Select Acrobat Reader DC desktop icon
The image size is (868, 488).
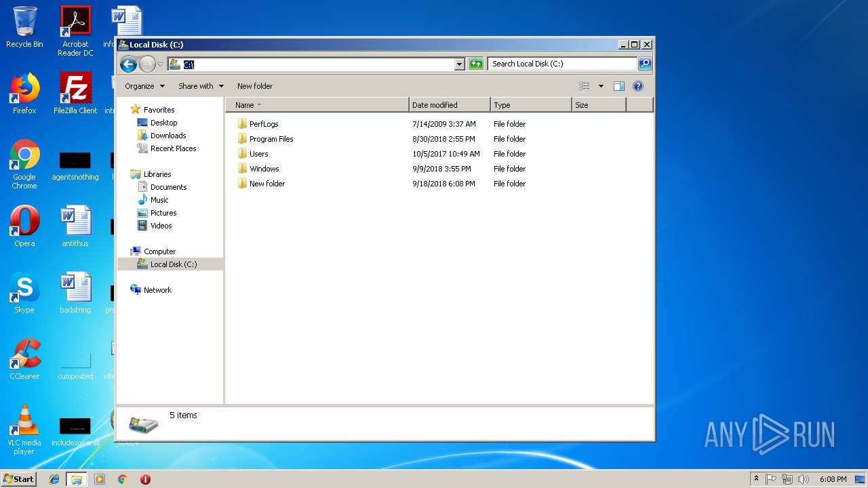click(x=75, y=31)
